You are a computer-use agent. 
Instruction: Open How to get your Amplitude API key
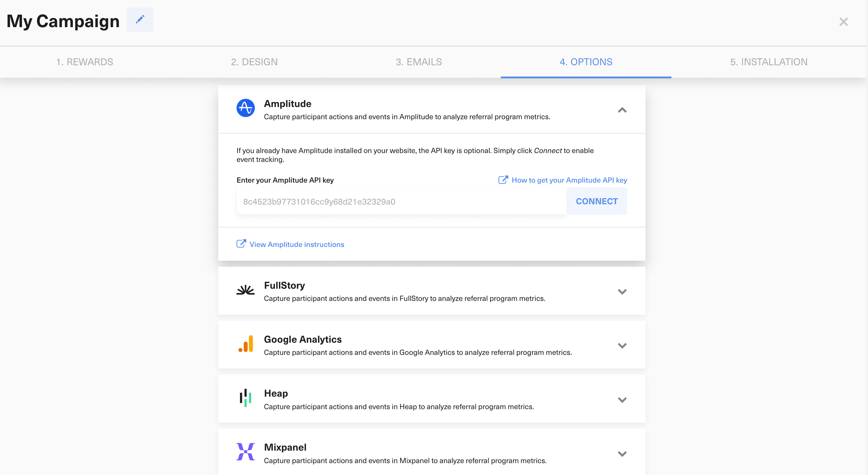pos(570,180)
